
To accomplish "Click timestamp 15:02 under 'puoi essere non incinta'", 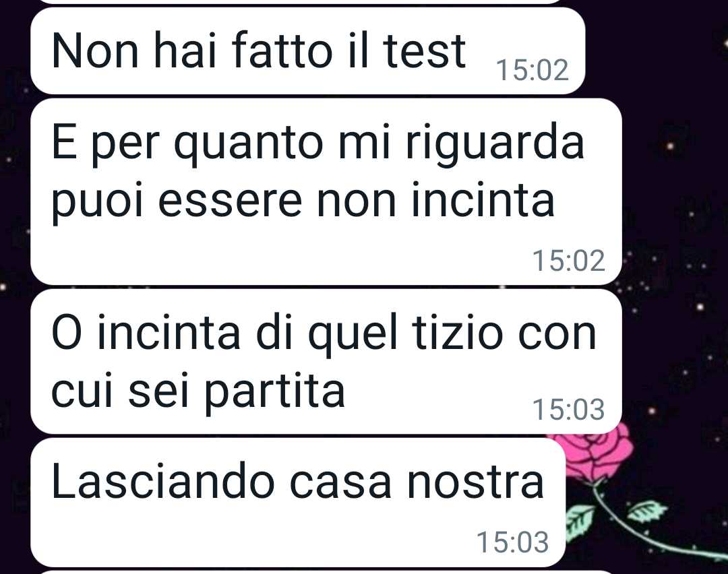I will [569, 260].
